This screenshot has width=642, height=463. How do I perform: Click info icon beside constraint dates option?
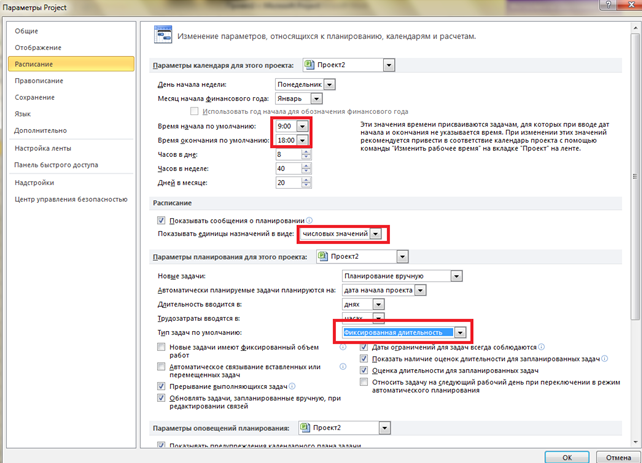click(541, 347)
